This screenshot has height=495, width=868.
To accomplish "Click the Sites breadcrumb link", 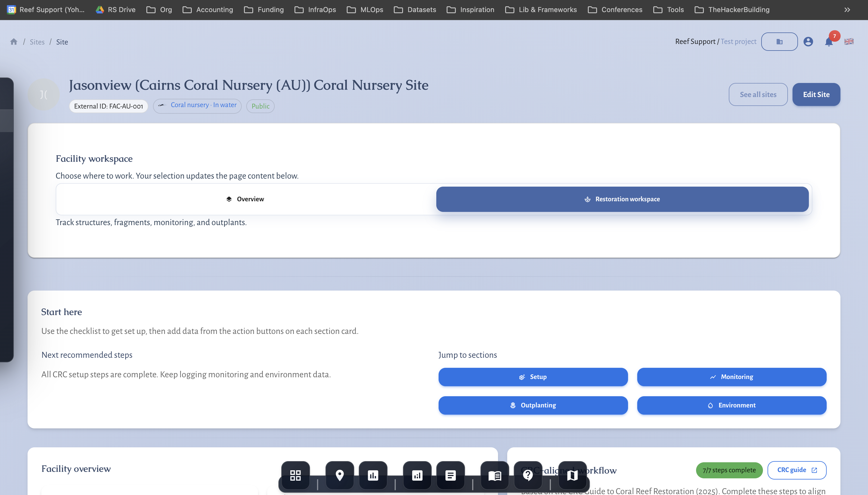I will coord(37,42).
